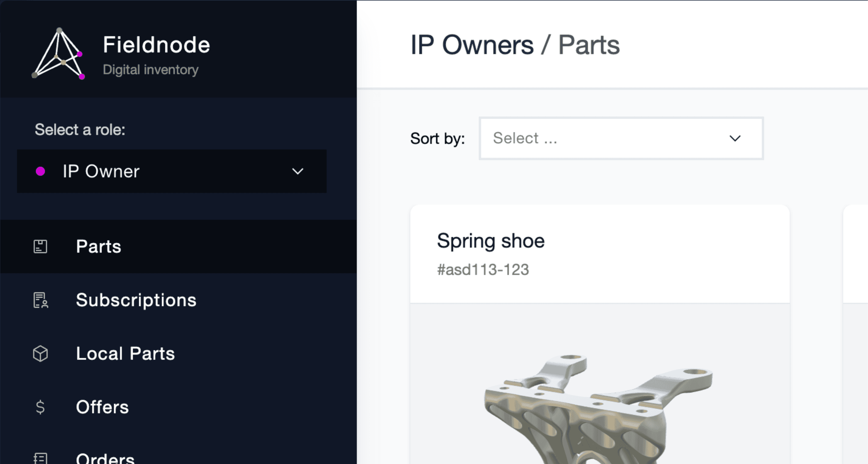This screenshot has width=868, height=464.
Task: Click the part ID #asd113-123
Action: point(483,270)
